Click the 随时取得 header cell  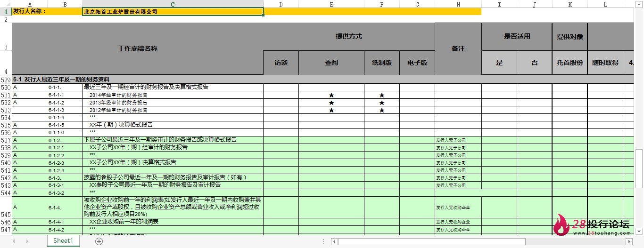[605, 63]
